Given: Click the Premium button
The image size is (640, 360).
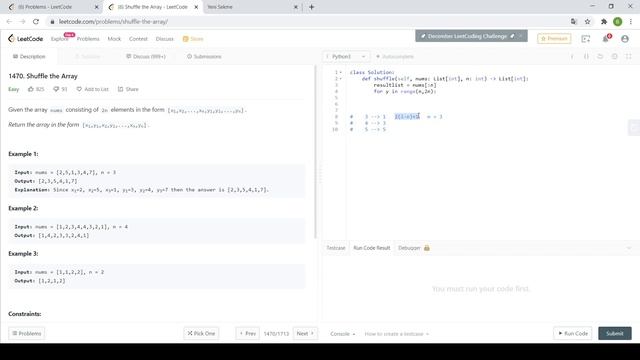Looking at the screenshot, I should click(x=554, y=38).
